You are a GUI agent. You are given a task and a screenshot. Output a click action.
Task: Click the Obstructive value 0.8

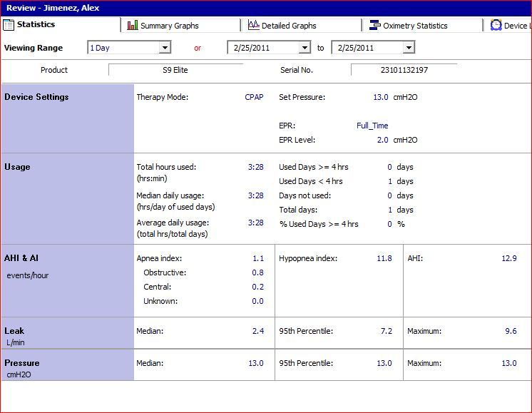coord(258,272)
